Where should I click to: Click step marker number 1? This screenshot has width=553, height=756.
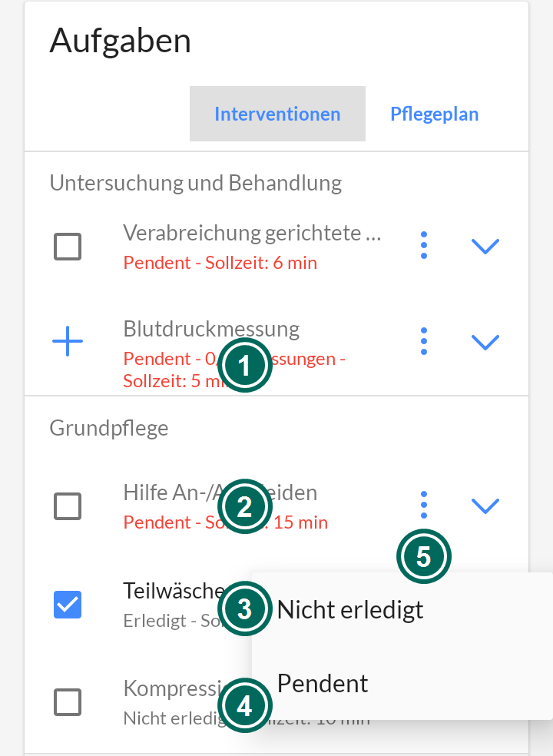(245, 366)
